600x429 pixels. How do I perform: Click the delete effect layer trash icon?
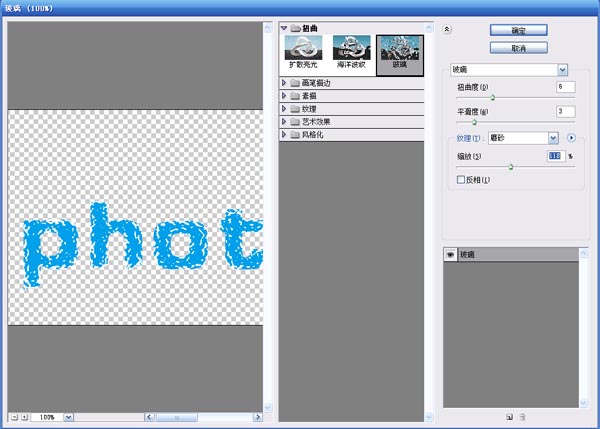point(522,416)
